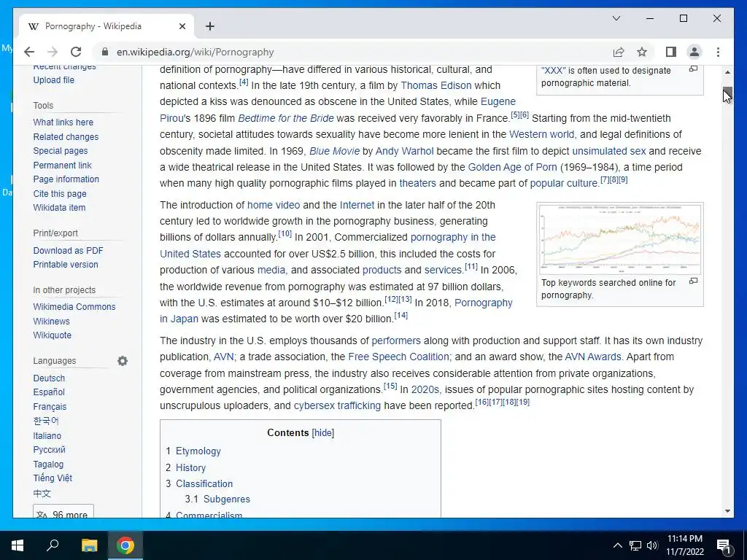Open the top keywords chart thumbnail
Screen dimensions: 747x560
pos(620,238)
